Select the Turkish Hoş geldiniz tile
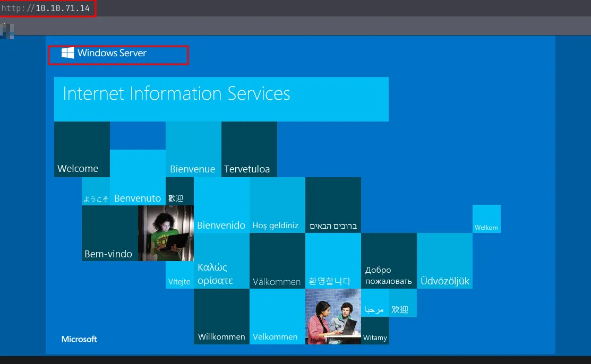591x364 pixels. [x=277, y=205]
